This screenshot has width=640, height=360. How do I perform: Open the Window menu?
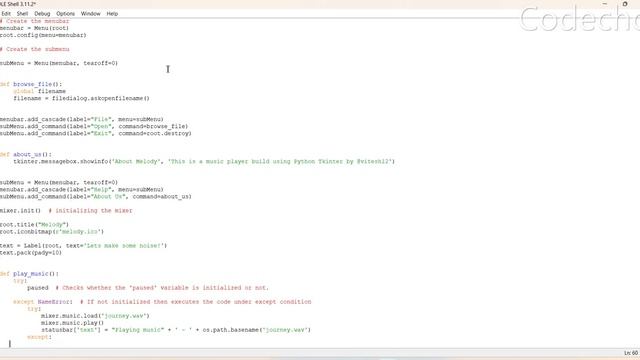(x=91, y=13)
